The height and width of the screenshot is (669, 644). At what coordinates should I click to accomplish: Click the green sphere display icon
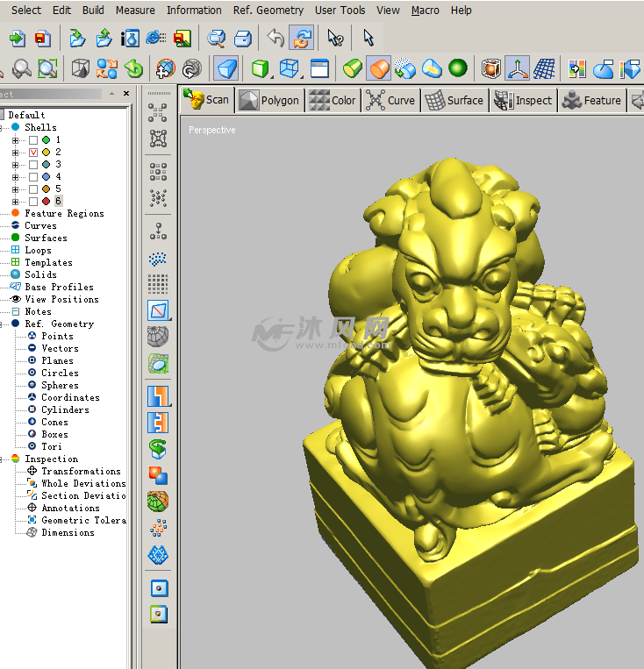456,68
